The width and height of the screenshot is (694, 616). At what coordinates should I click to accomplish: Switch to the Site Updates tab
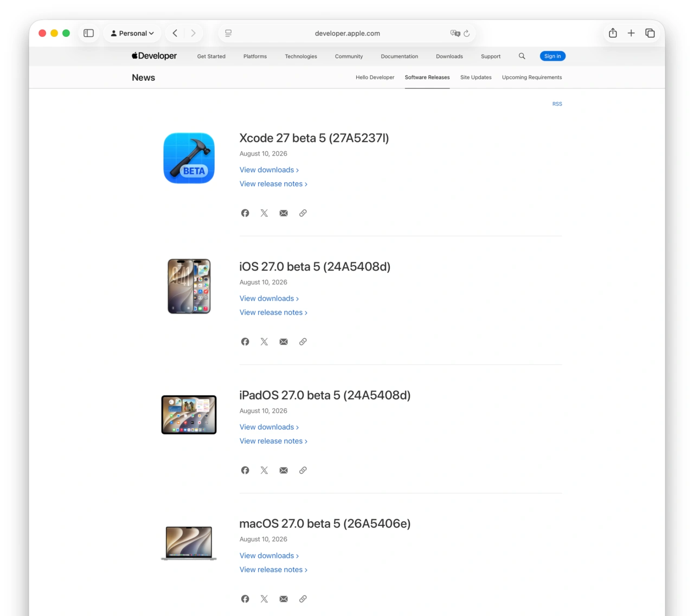[x=476, y=78]
